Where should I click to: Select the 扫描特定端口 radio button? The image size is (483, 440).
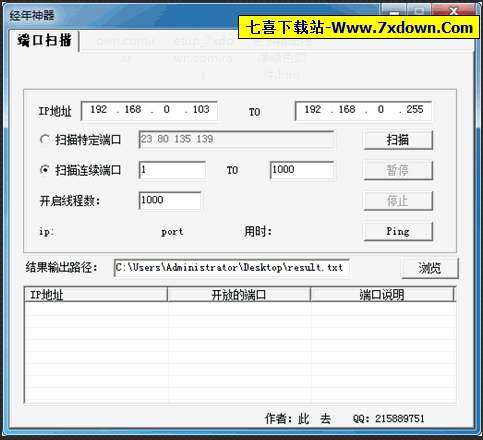click(x=44, y=139)
